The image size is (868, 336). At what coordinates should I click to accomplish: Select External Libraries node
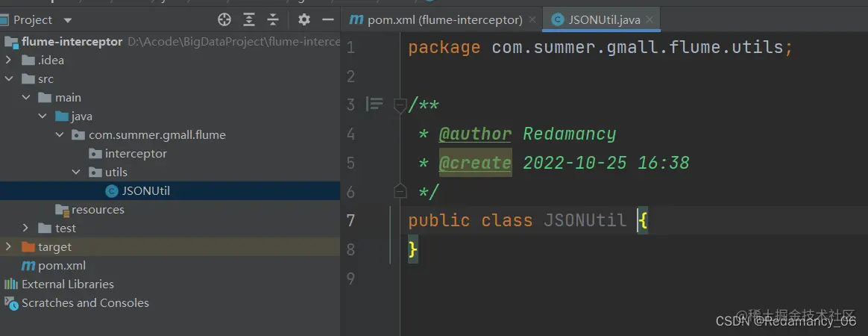[x=68, y=284]
